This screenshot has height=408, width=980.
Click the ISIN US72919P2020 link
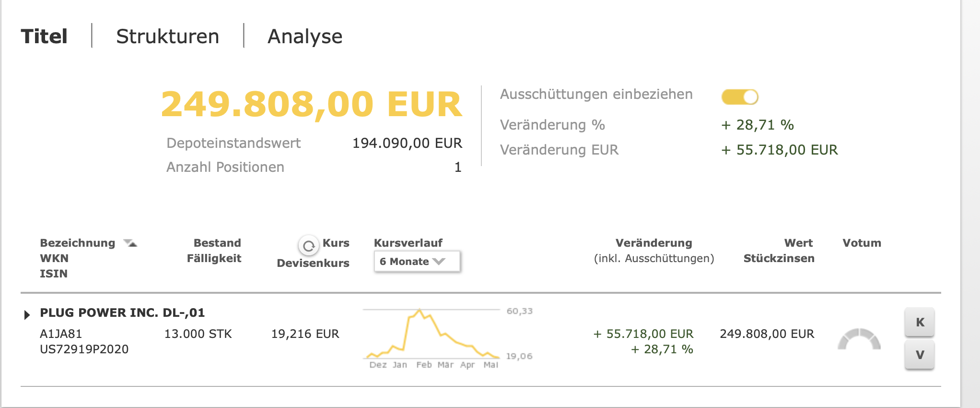click(84, 349)
